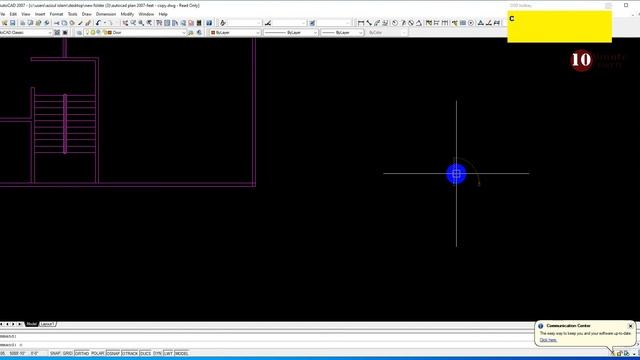
Task: Toggle DUCS in status bar
Action: 145,353
